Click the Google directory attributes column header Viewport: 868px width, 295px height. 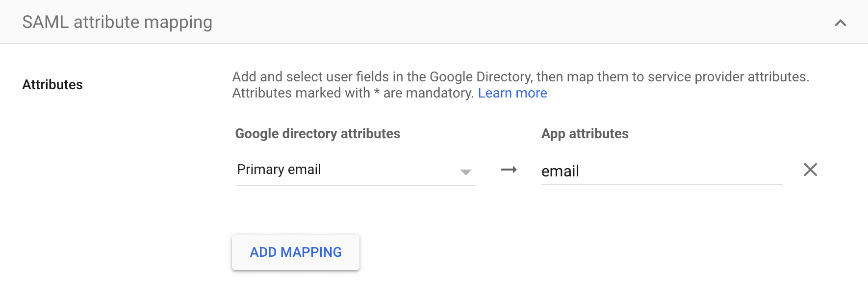coord(317,133)
